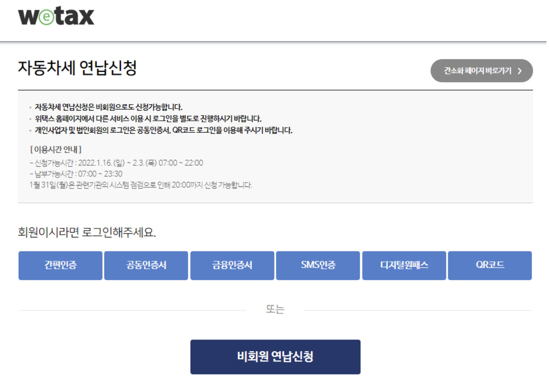The image size is (549, 392).
Task: Start login with 간편인증
Action: pyautogui.click(x=60, y=265)
